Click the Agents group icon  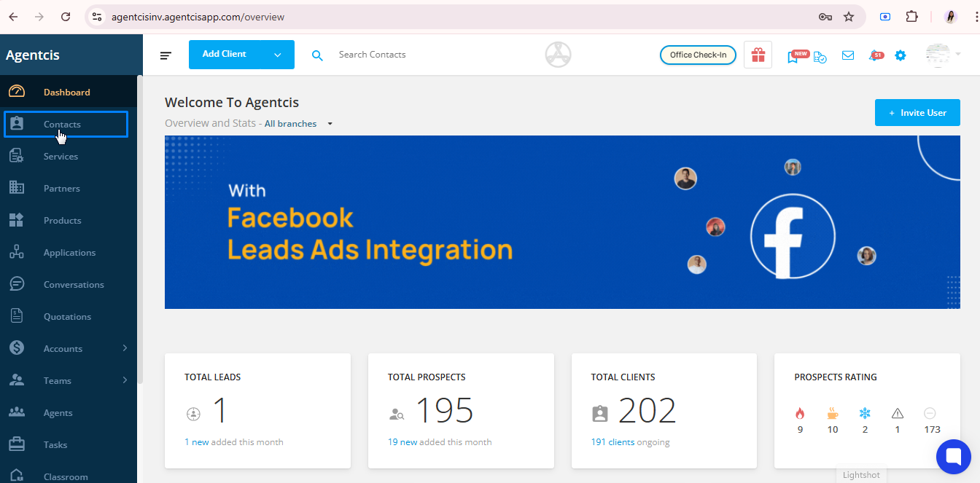click(x=17, y=412)
